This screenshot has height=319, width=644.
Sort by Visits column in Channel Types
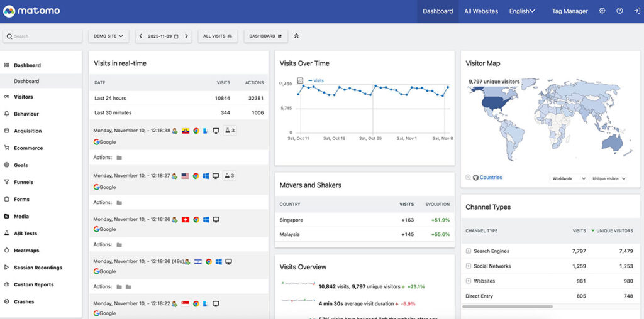pos(579,231)
